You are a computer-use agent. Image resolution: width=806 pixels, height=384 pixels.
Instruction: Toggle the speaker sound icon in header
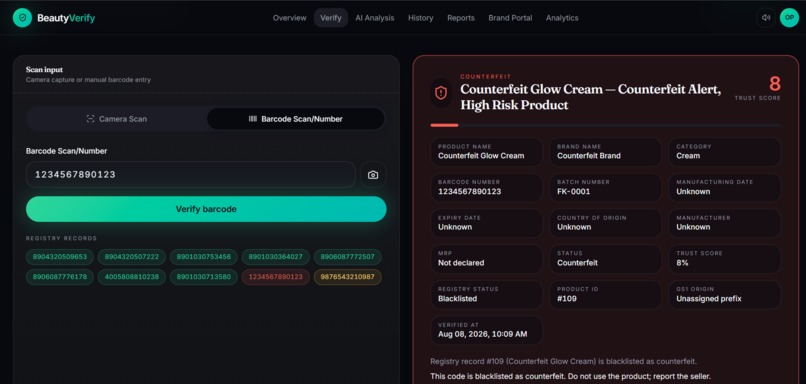[765, 17]
